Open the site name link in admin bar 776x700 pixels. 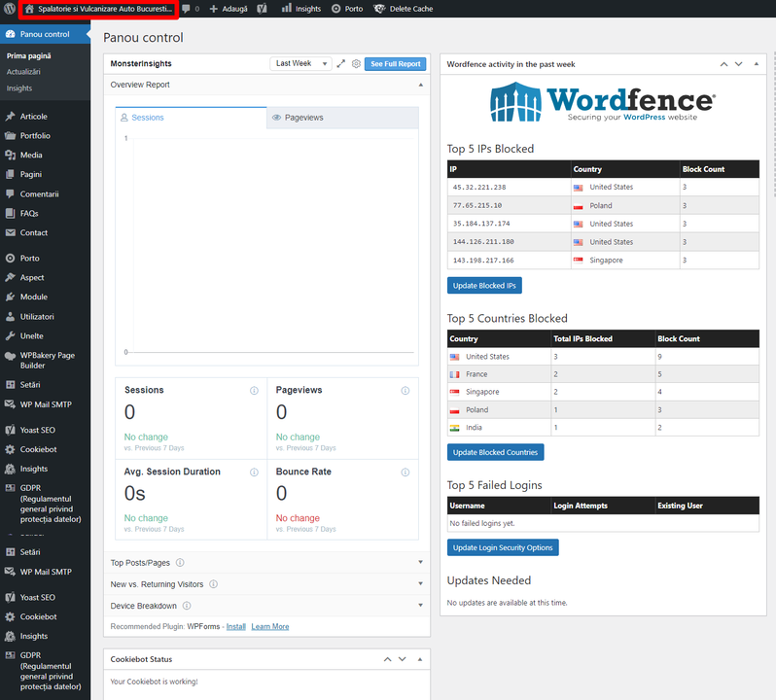98,9
